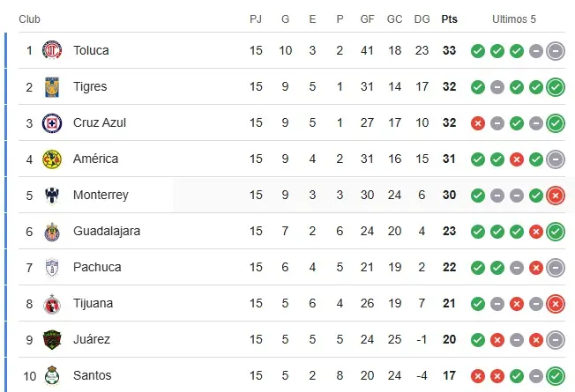Click Monterrey's red latest-match loss icon
Viewport: 575px width, 392px height.
click(x=556, y=195)
